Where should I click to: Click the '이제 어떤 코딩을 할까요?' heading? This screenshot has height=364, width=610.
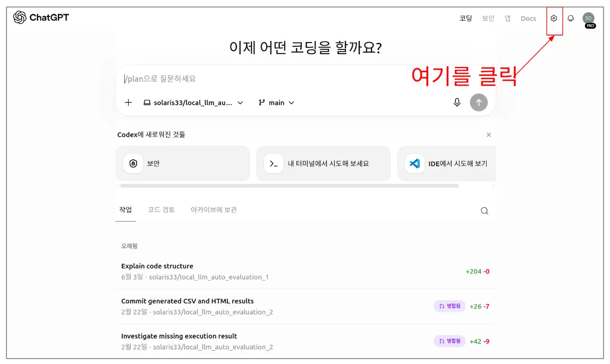click(x=306, y=47)
